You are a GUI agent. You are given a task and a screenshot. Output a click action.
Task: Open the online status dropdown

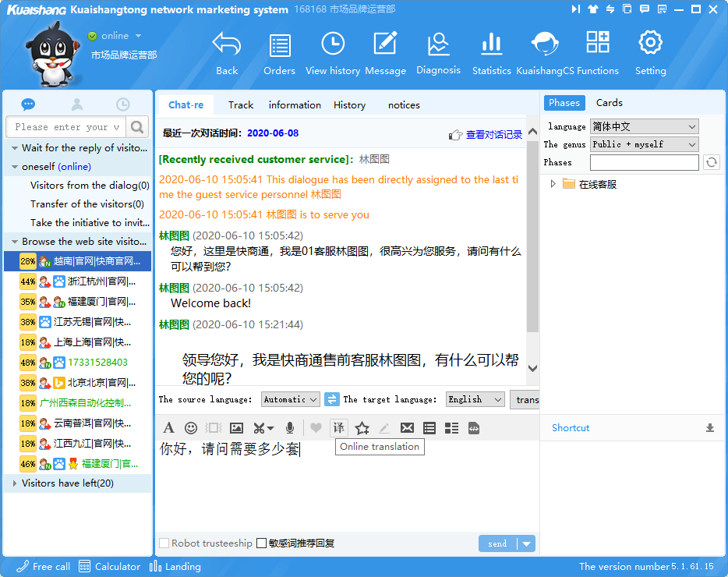click(x=138, y=36)
